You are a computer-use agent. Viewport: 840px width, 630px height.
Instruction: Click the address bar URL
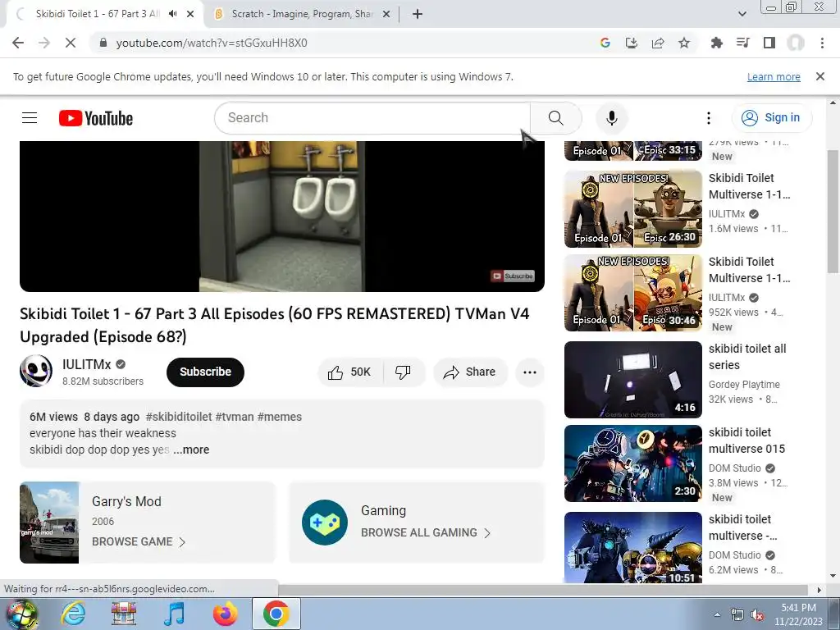[212, 43]
